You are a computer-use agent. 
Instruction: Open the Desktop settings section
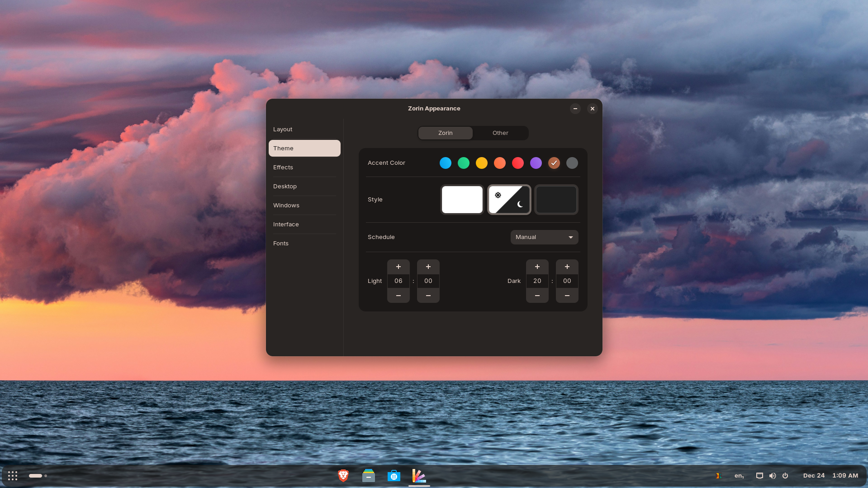coord(285,186)
